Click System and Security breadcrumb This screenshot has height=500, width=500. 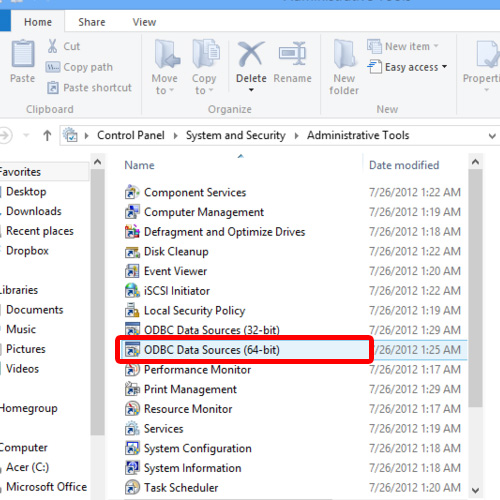tap(236, 135)
